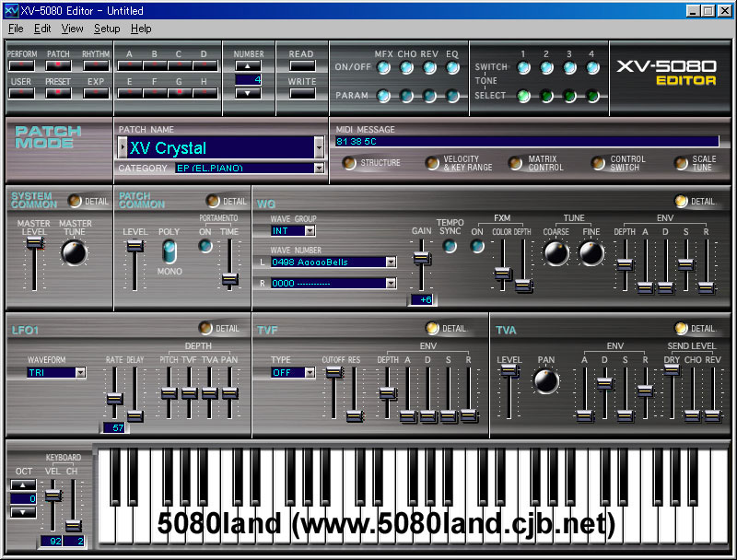Toggle the Poly/Mono switch
This screenshot has width=737, height=560.
[x=170, y=251]
